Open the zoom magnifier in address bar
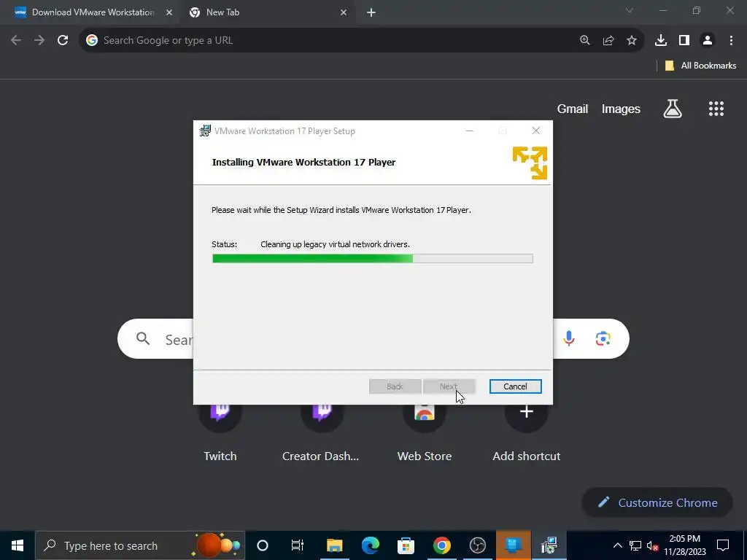 (585, 41)
